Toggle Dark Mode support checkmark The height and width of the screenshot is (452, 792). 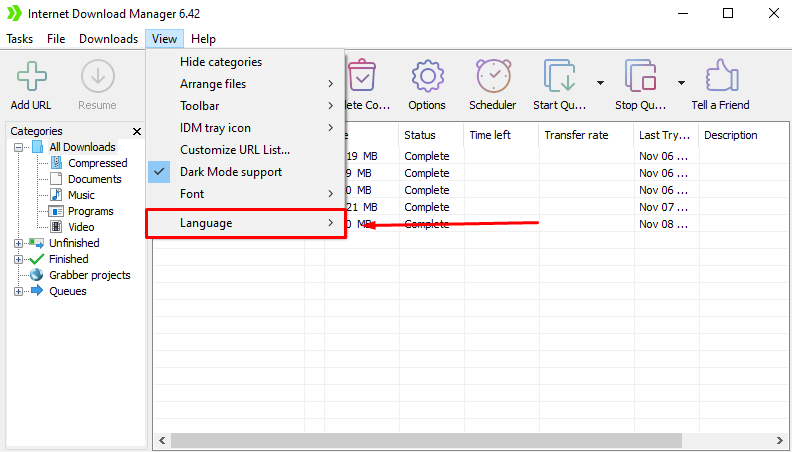click(x=159, y=172)
